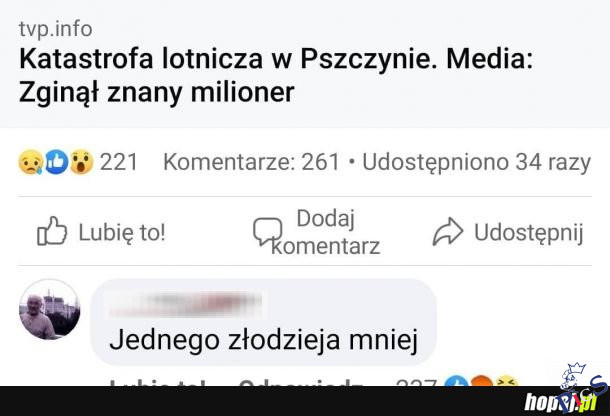
Task: Click the share arrow icon
Action: pos(448,232)
